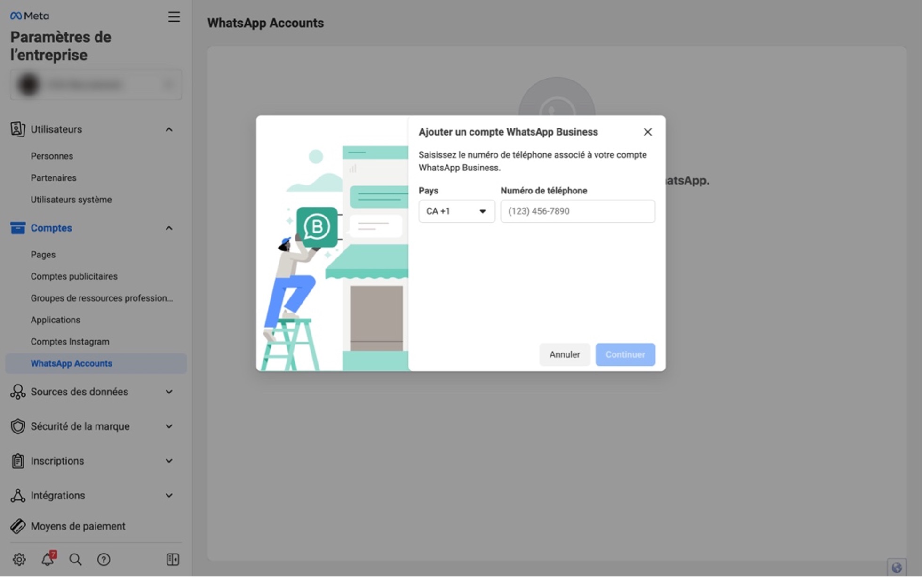The height and width of the screenshot is (578, 924).
Task: Toggle settings gear icon bottom left
Action: [19, 559]
